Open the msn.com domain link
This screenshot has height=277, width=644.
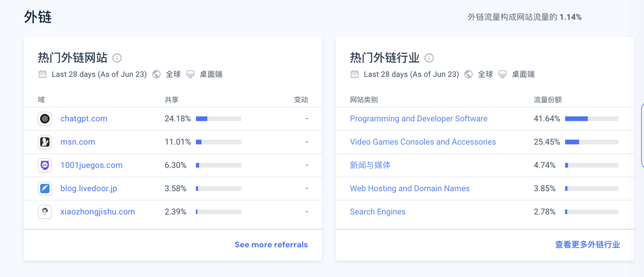77,142
